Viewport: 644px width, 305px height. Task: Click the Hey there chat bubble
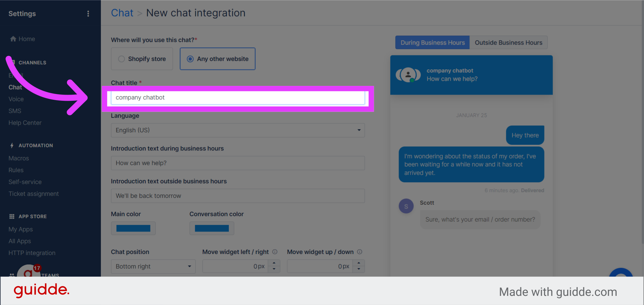pos(525,135)
